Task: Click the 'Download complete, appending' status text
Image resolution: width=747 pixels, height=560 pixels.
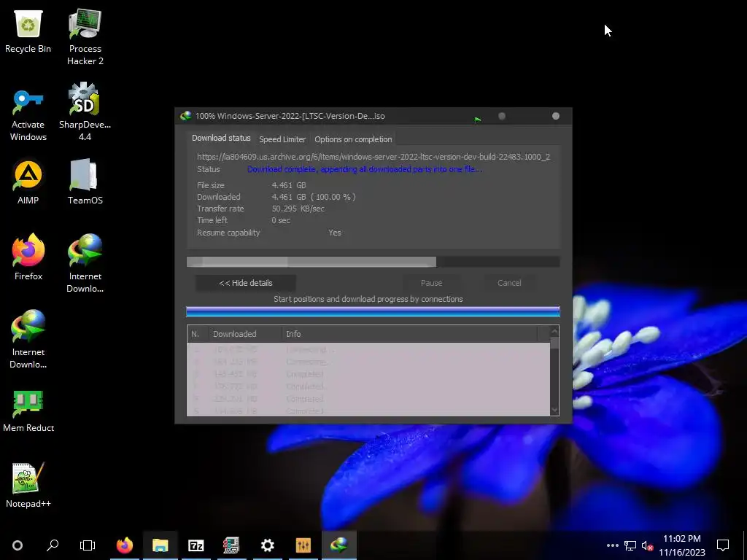Action: (x=365, y=169)
